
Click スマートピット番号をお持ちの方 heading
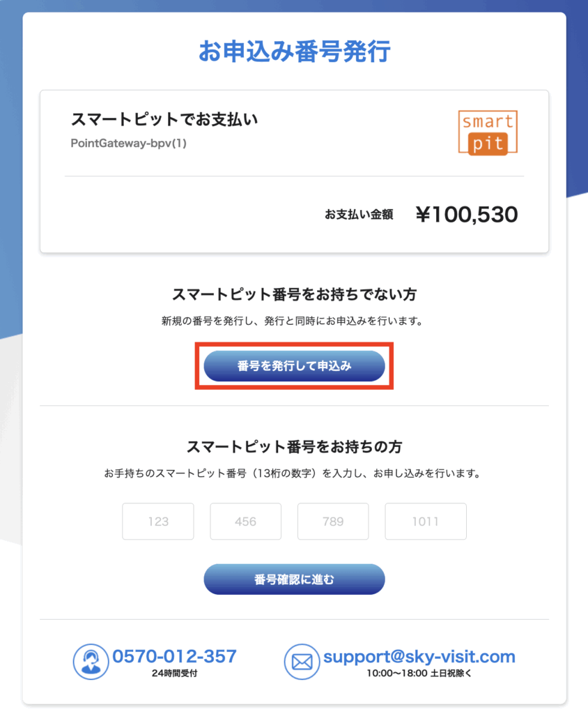(294, 447)
